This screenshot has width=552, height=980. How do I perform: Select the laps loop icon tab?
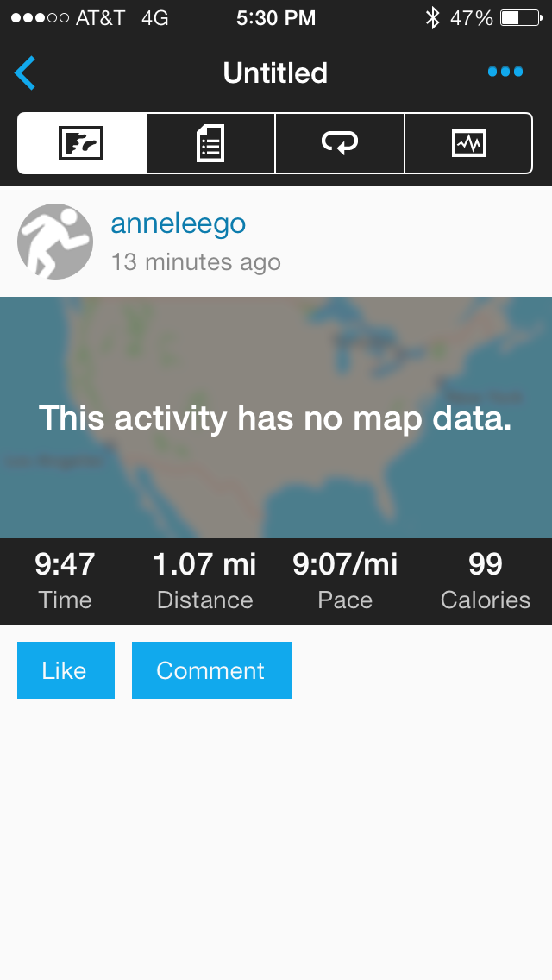[x=340, y=143]
